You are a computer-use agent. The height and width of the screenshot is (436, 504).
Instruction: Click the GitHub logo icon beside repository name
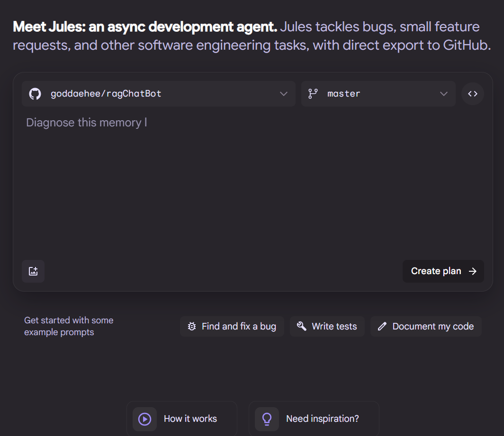pyautogui.click(x=35, y=94)
